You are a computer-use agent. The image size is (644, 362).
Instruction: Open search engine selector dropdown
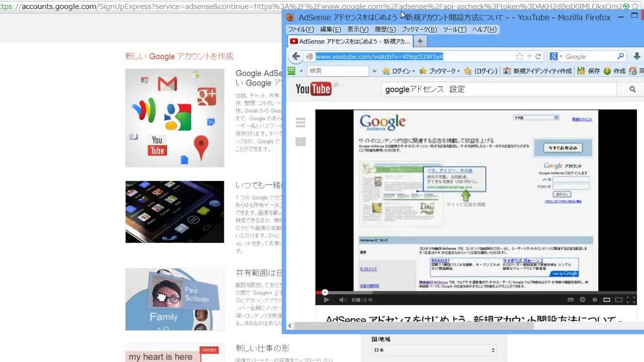pos(555,56)
